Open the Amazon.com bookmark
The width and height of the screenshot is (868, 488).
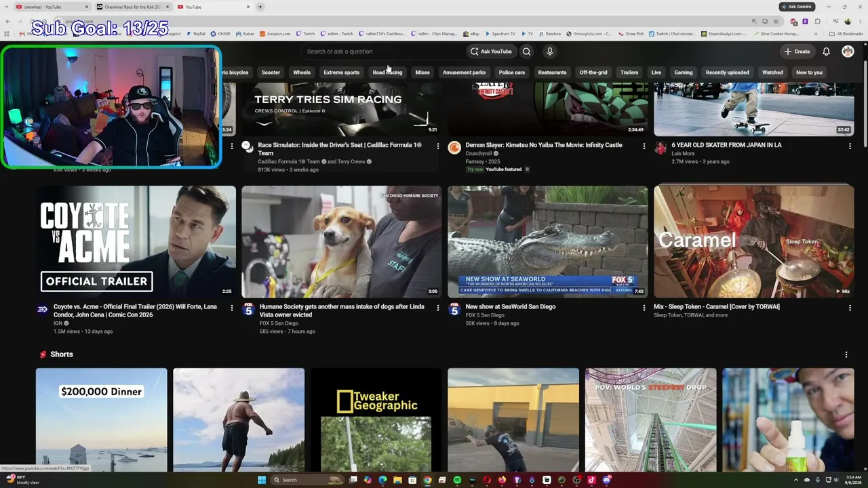275,33
